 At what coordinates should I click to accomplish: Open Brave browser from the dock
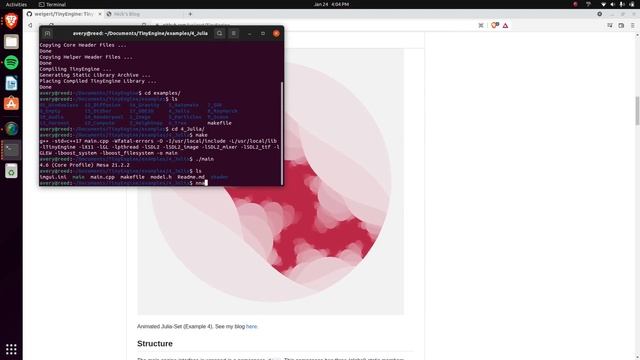tap(11, 20)
